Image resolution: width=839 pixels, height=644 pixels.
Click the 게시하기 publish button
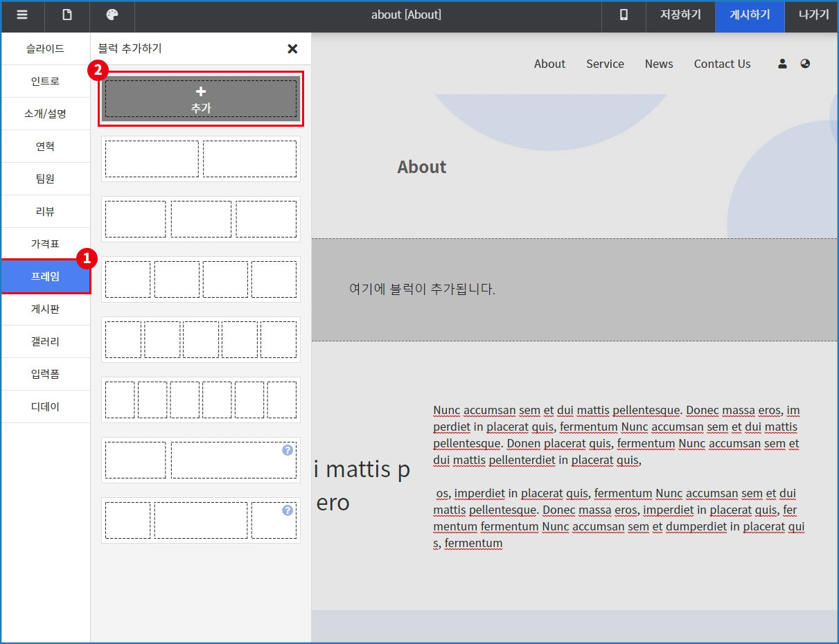pyautogui.click(x=750, y=15)
